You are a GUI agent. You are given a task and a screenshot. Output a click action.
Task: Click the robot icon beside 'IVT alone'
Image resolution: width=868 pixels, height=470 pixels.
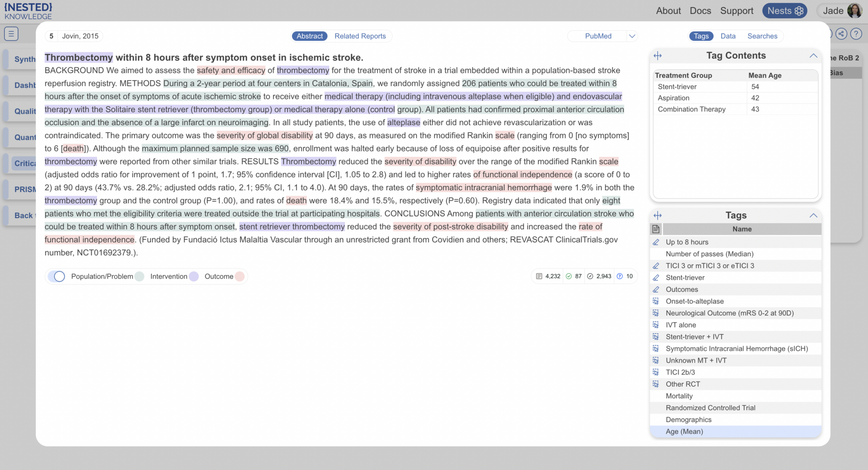655,325
